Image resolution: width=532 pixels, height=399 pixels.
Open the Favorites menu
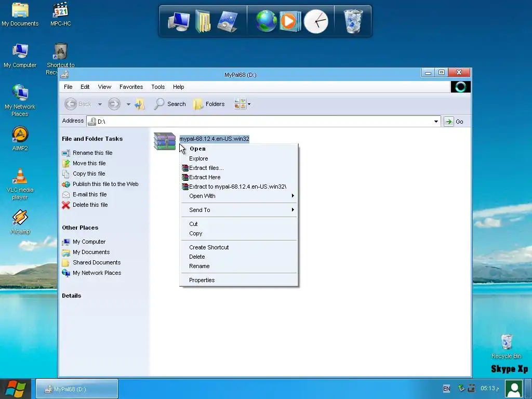(131, 87)
